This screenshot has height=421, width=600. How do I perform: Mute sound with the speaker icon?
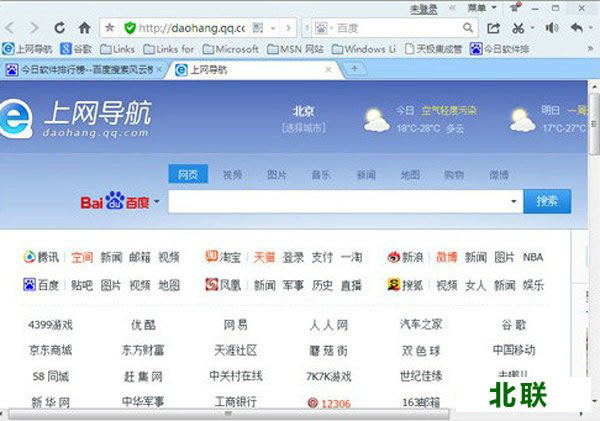click(x=552, y=28)
